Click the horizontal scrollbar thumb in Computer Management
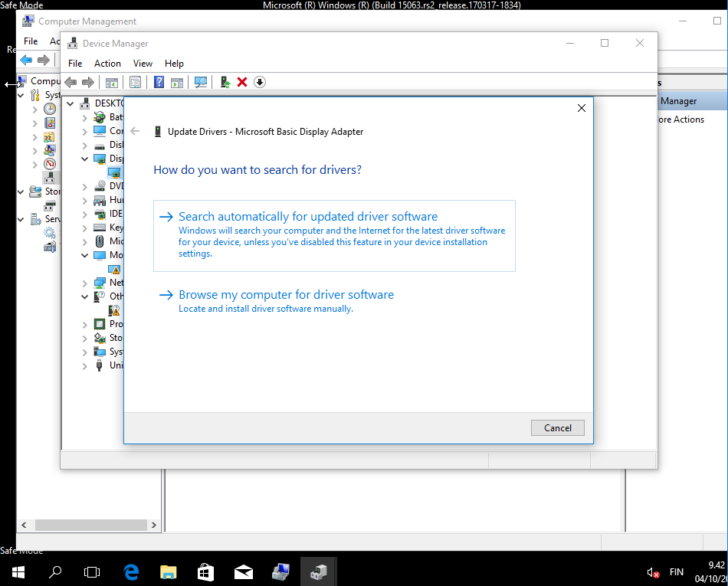Image resolution: width=728 pixels, height=586 pixels. (x=91, y=525)
